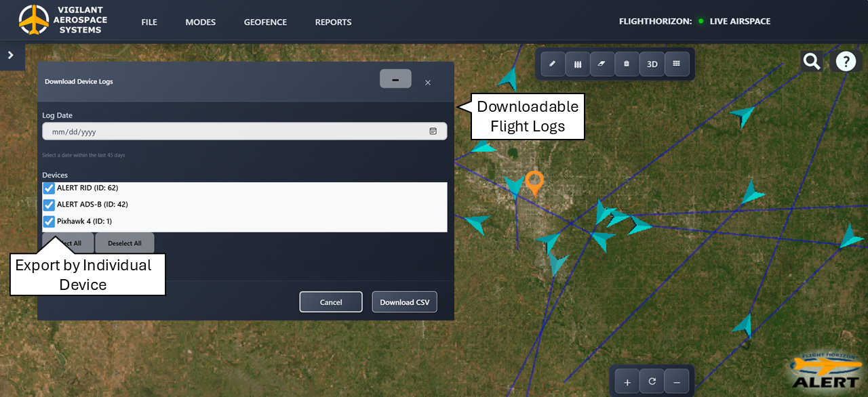
Task: Click the Deselect All button
Action: point(125,243)
